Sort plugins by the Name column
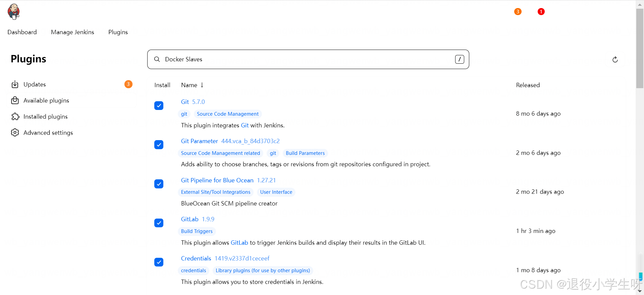Viewport: 644px width, 295px height. (192, 85)
